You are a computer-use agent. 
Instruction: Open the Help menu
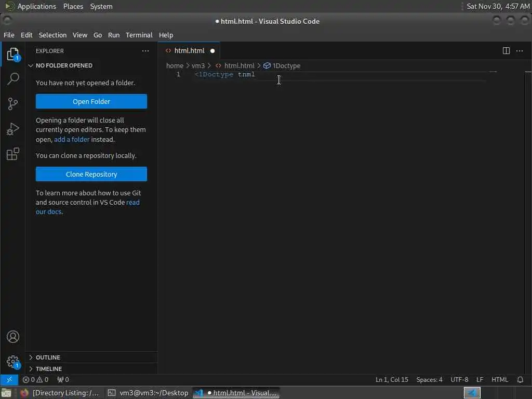[166, 35]
